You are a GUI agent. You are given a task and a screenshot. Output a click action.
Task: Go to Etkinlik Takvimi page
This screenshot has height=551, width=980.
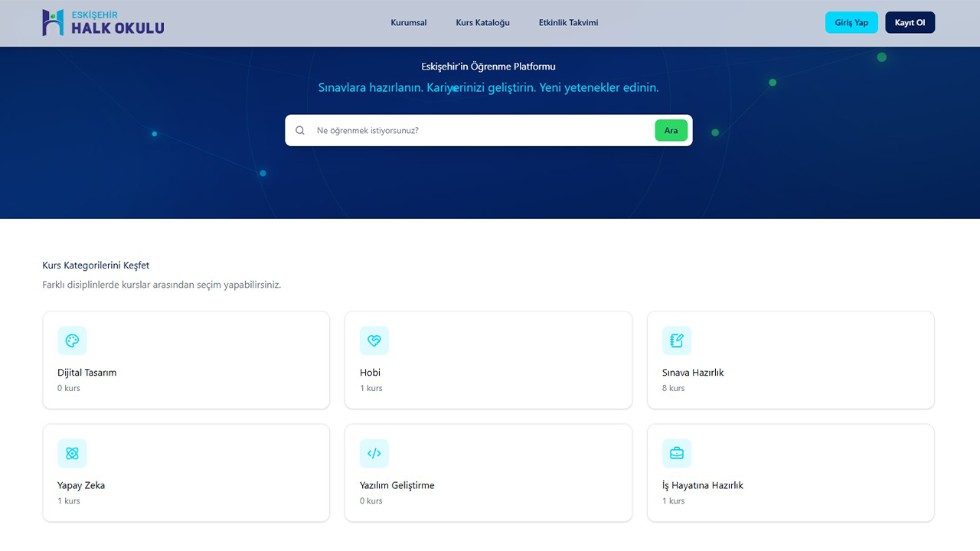568,23
